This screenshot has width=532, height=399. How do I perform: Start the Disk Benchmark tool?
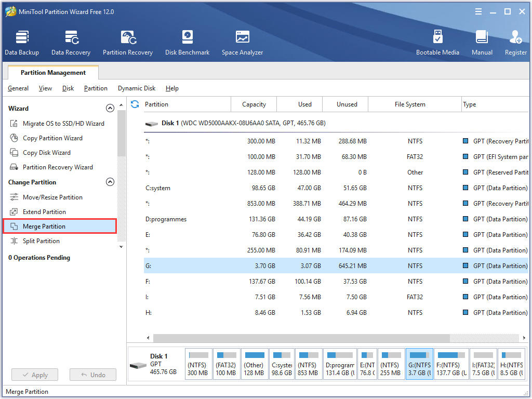pos(187,43)
